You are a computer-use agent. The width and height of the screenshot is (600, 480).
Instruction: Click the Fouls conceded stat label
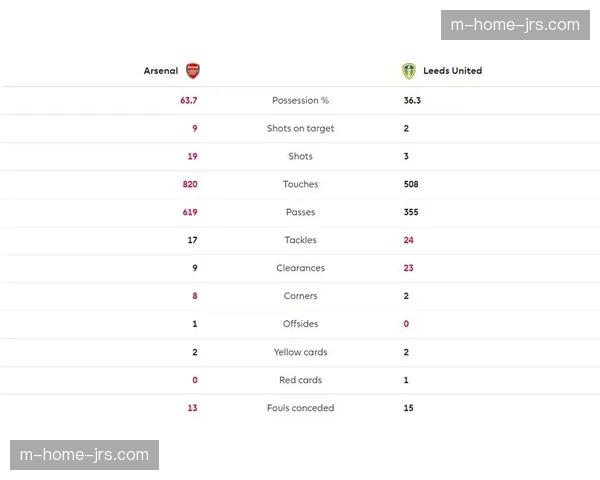coord(300,409)
